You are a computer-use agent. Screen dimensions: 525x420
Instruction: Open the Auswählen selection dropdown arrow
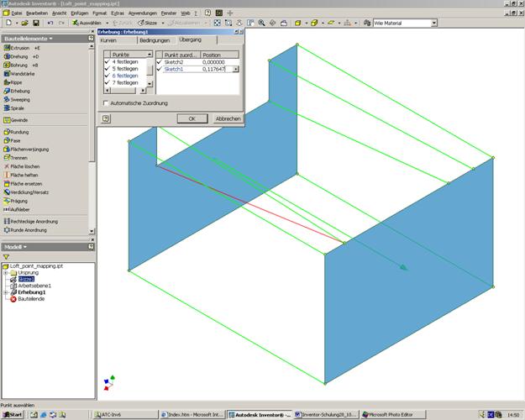coord(108,24)
